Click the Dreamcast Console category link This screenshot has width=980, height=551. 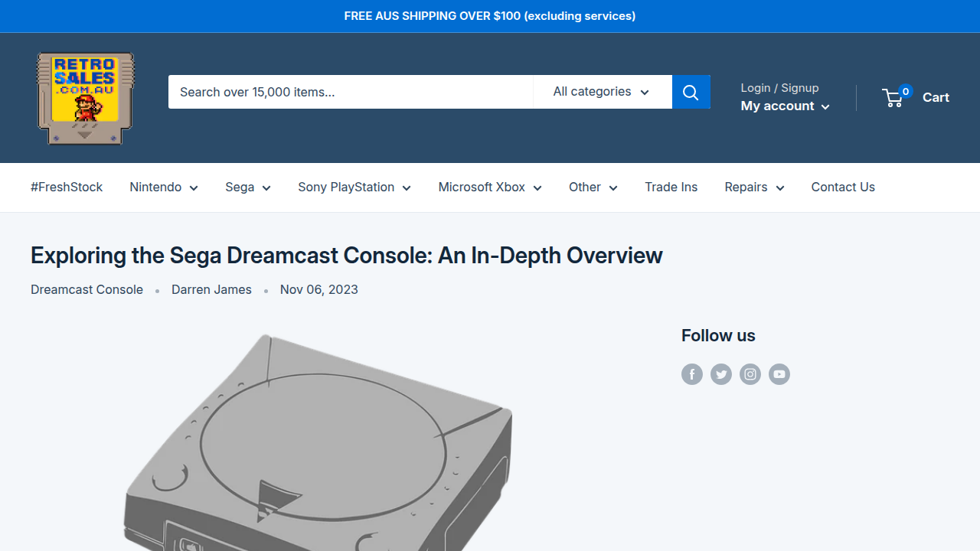87,289
